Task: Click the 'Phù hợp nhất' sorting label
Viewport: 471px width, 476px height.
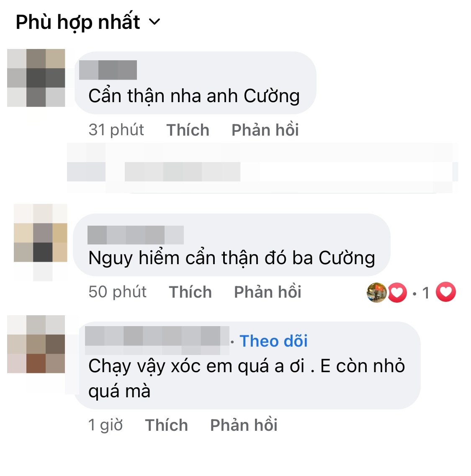Action: [78, 22]
